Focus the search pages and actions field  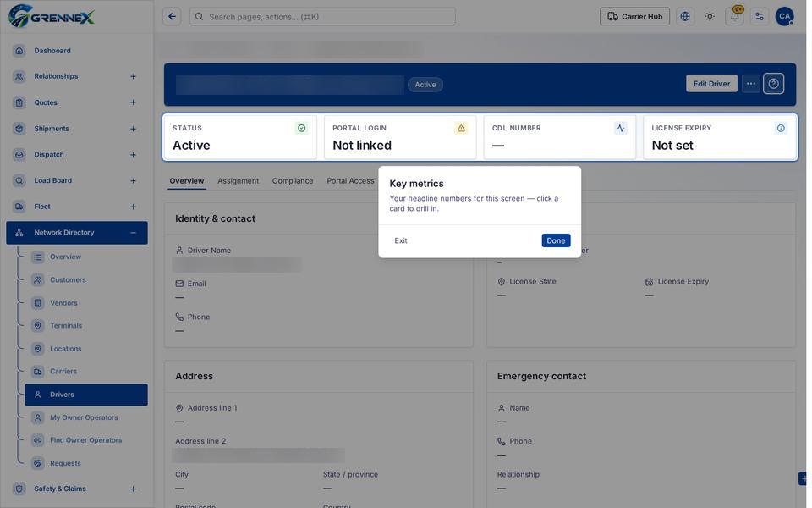point(322,17)
